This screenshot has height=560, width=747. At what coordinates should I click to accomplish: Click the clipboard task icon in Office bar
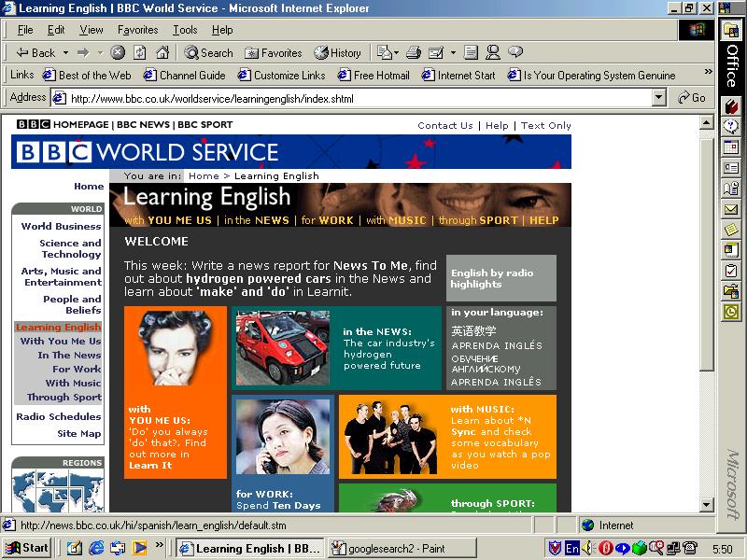pyautogui.click(x=731, y=271)
